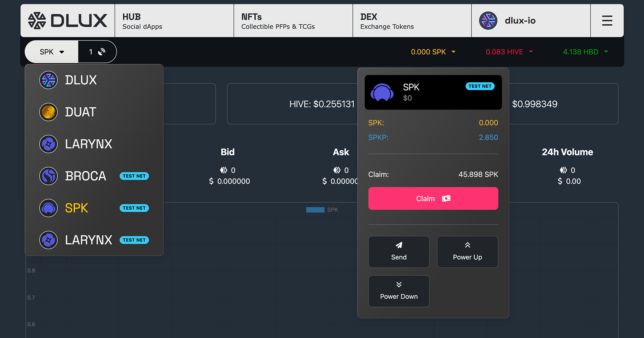
Task: Click the Bid column heading
Action: tap(227, 152)
